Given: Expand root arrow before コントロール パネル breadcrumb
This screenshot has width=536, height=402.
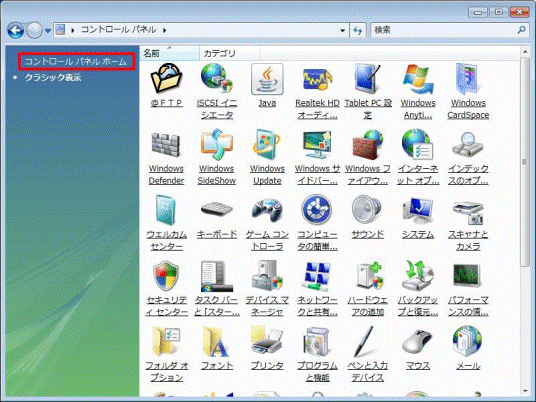Looking at the screenshot, I should coord(73,30).
